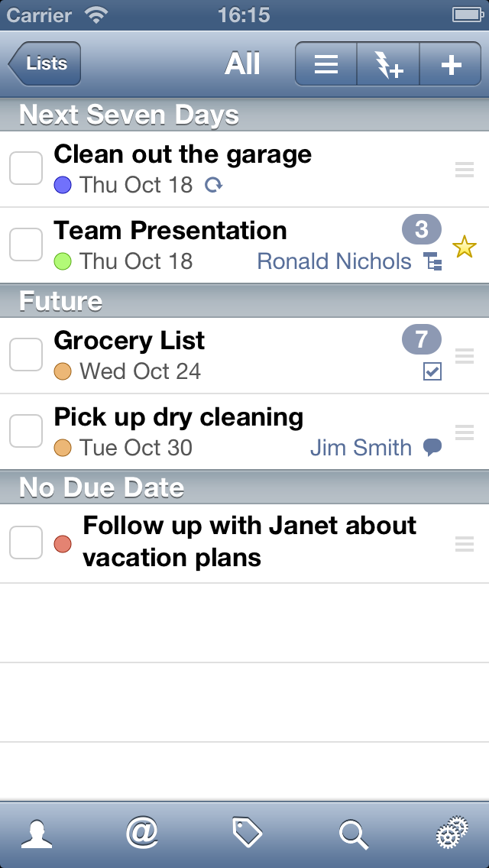489x868 pixels.
Task: Tap the search magnifier icon
Action: [x=353, y=834]
